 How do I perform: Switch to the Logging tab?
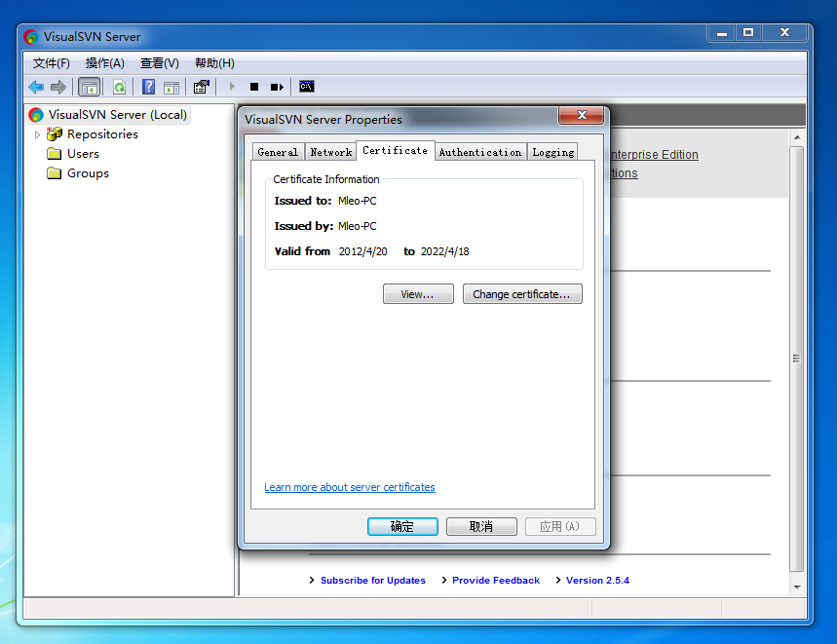(553, 152)
